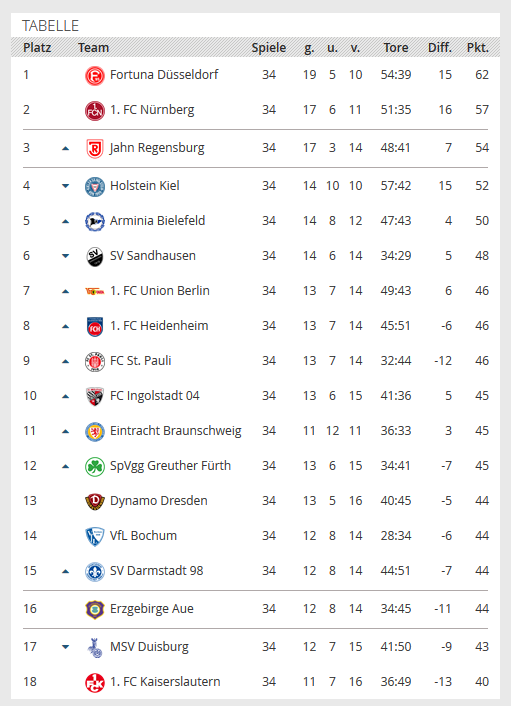Click the Pkt. column header
Viewport: 511px width, 706px height.
pos(478,48)
